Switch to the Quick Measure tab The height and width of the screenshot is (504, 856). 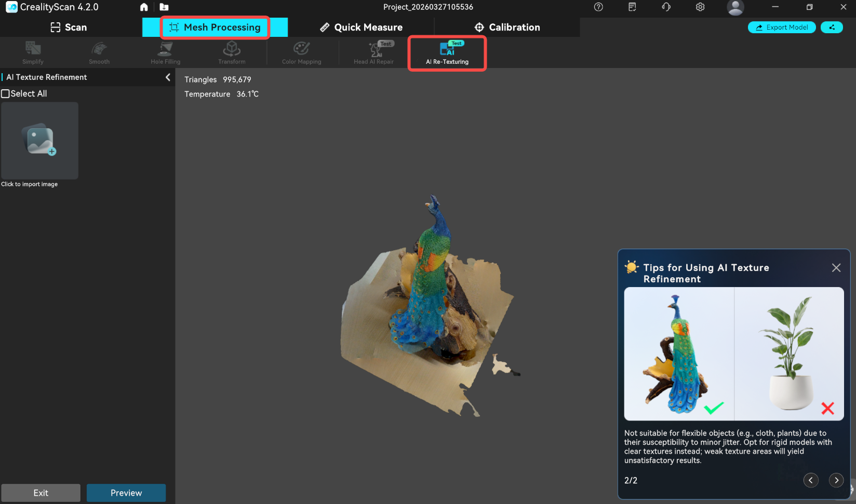[x=361, y=28]
